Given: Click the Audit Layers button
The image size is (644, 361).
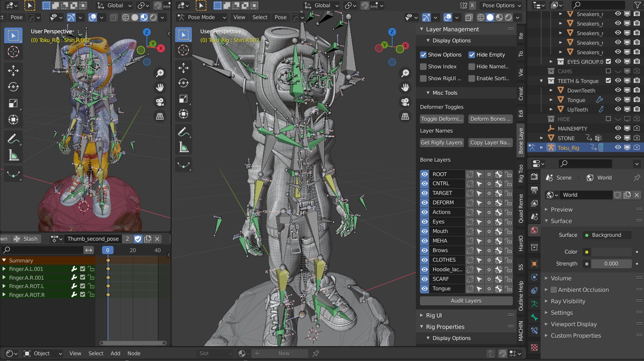Looking at the screenshot, I should click(x=466, y=301).
